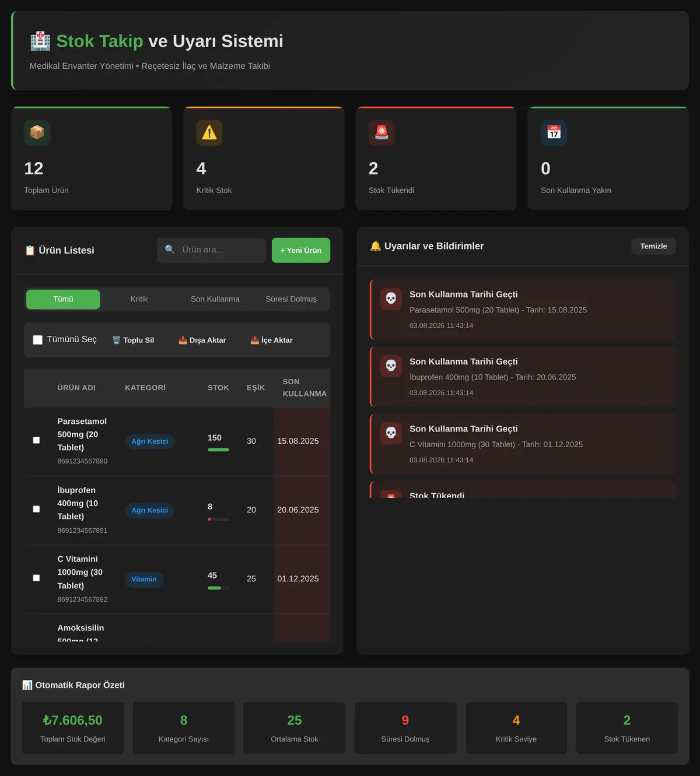700x776 pixels.
Task: Click the chart icon beside Otomatik Rapor Özeti
Action: [x=27, y=685]
